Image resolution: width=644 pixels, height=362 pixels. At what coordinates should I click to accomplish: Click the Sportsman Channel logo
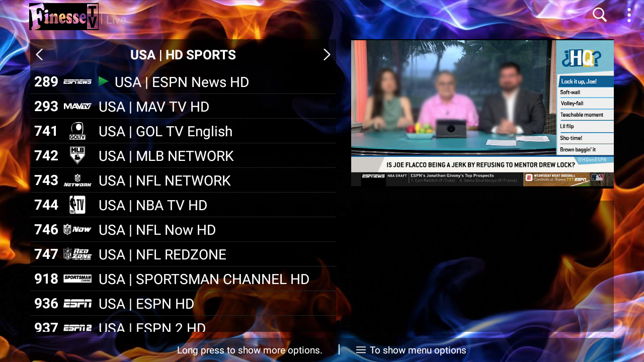pos(77,279)
